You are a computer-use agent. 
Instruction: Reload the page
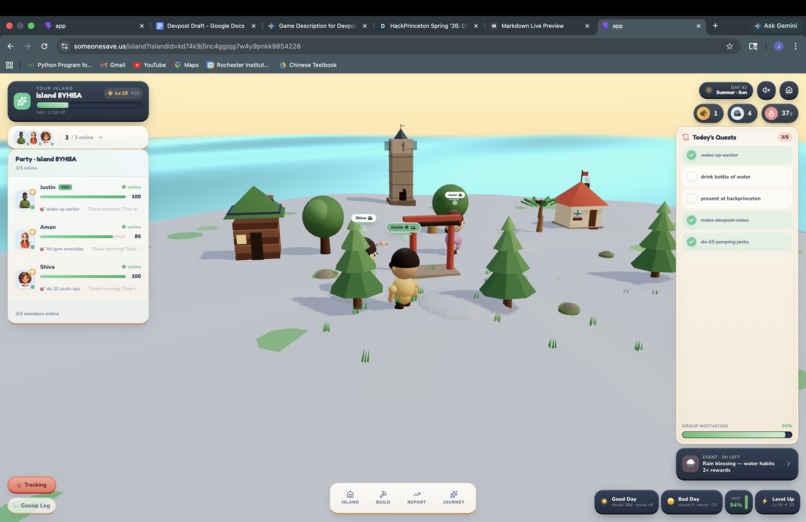click(44, 46)
